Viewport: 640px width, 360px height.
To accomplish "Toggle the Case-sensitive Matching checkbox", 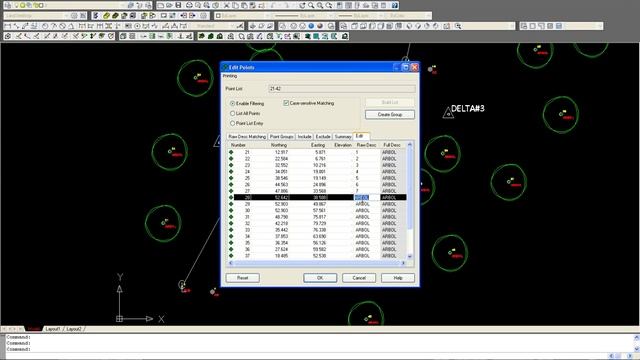I will click(286, 103).
